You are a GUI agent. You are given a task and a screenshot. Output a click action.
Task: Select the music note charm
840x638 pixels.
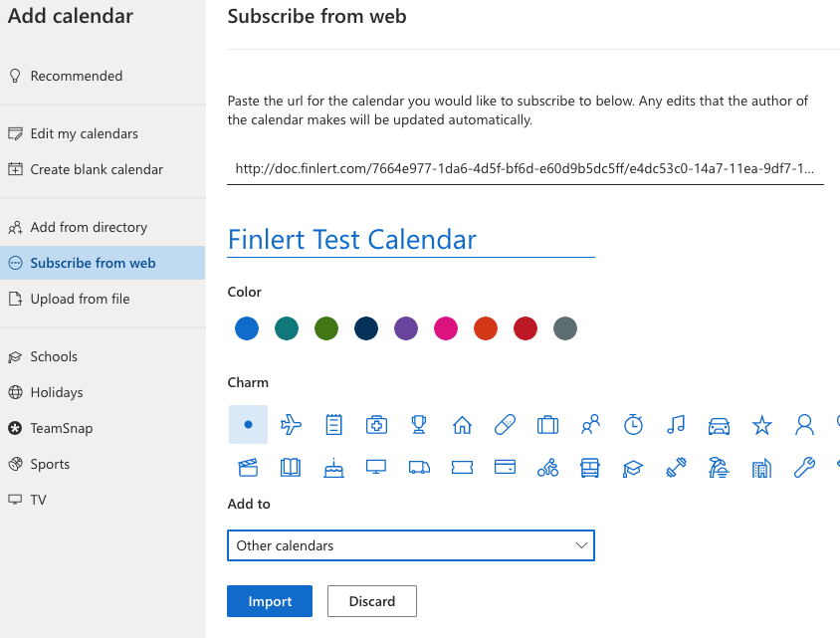tap(676, 425)
